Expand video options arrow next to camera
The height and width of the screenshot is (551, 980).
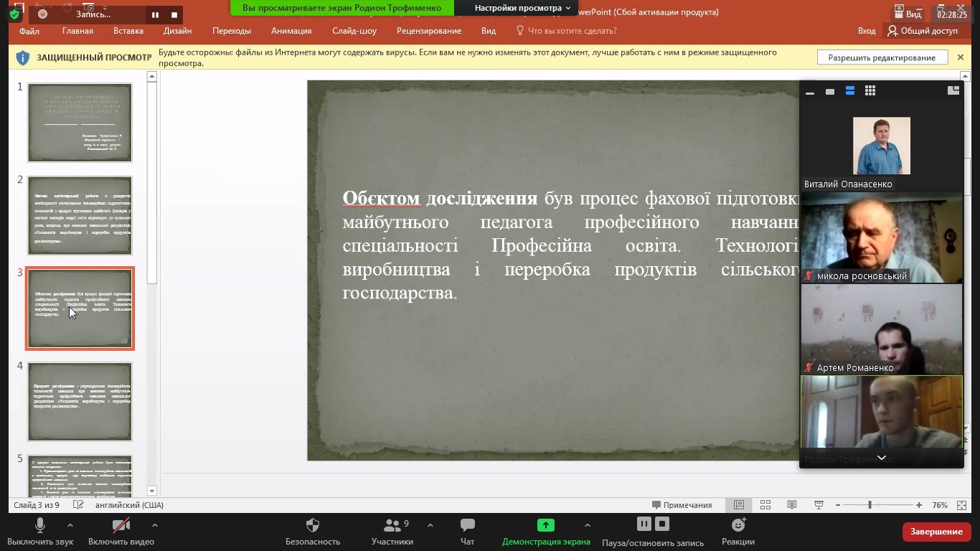click(x=154, y=525)
